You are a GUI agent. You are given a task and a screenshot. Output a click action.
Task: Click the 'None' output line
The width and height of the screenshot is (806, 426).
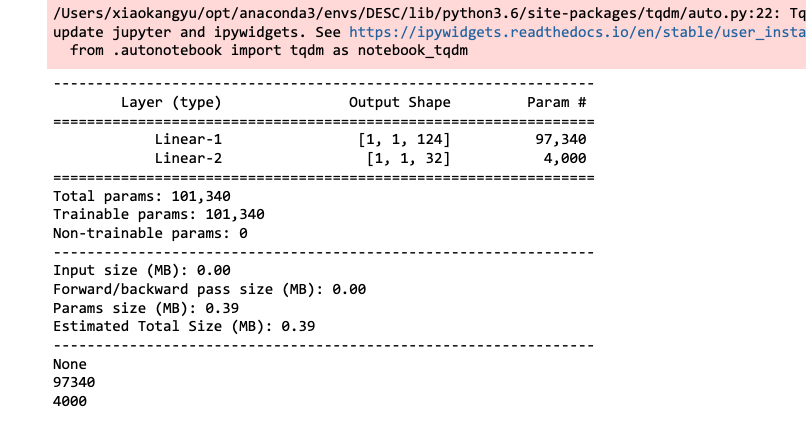click(69, 364)
